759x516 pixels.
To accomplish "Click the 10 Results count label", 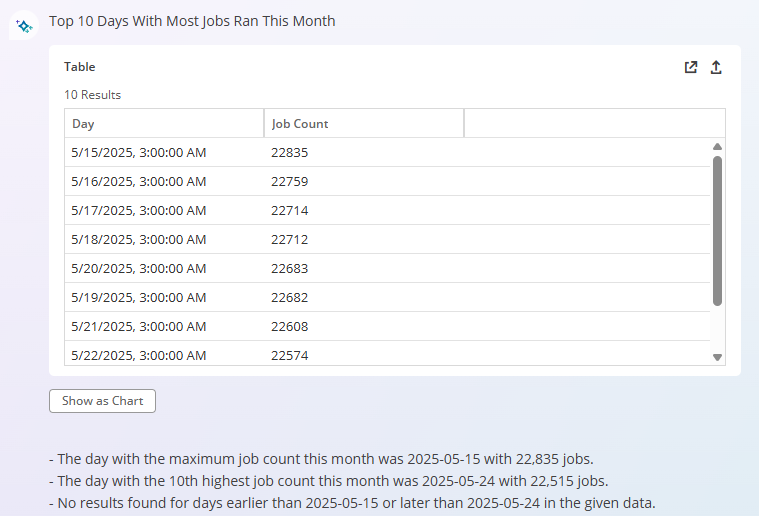I will pyautogui.click(x=92, y=95).
